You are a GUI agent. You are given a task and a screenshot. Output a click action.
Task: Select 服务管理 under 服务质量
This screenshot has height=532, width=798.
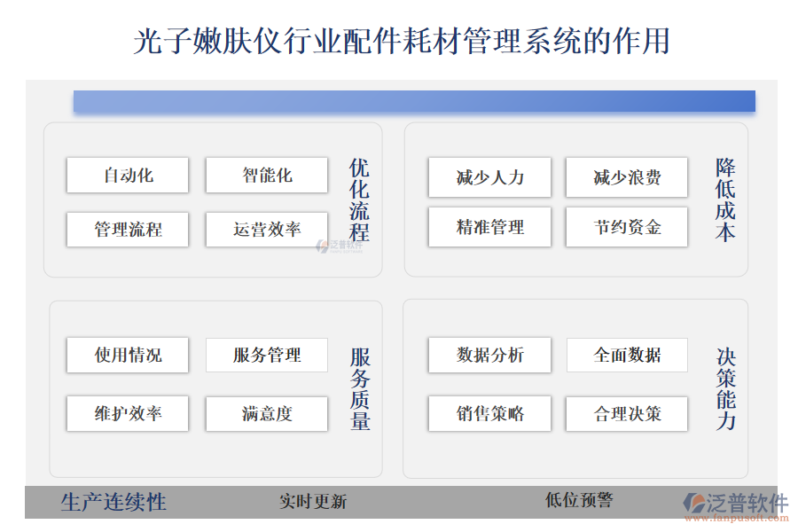[x=266, y=355]
